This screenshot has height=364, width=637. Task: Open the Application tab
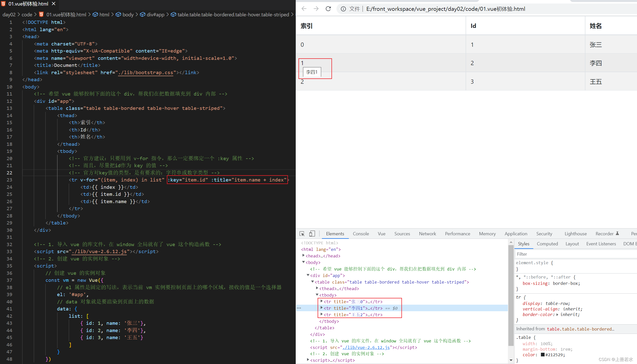(516, 234)
